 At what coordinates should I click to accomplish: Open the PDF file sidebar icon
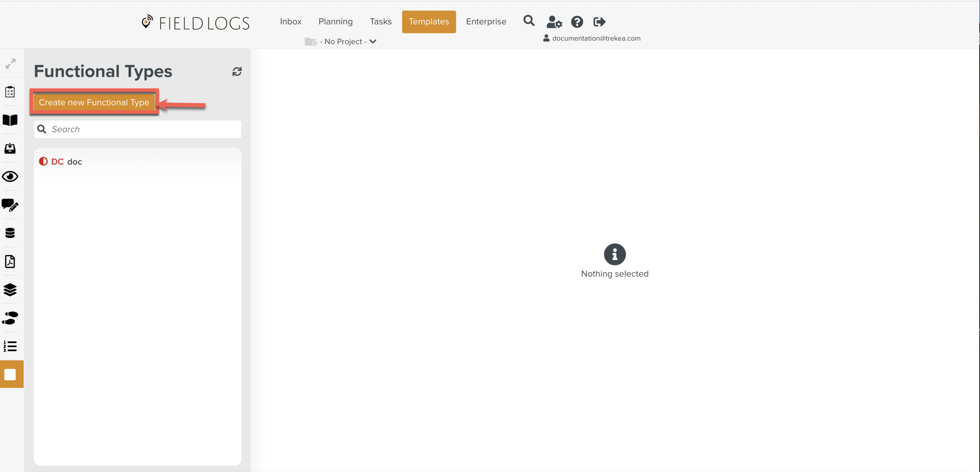10,261
